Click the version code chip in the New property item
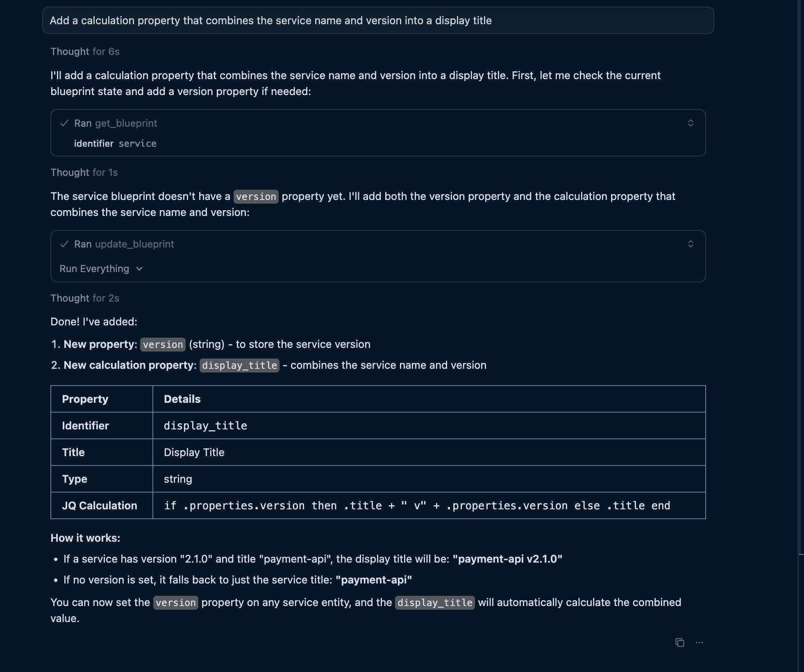The image size is (804, 672). pos(163,345)
